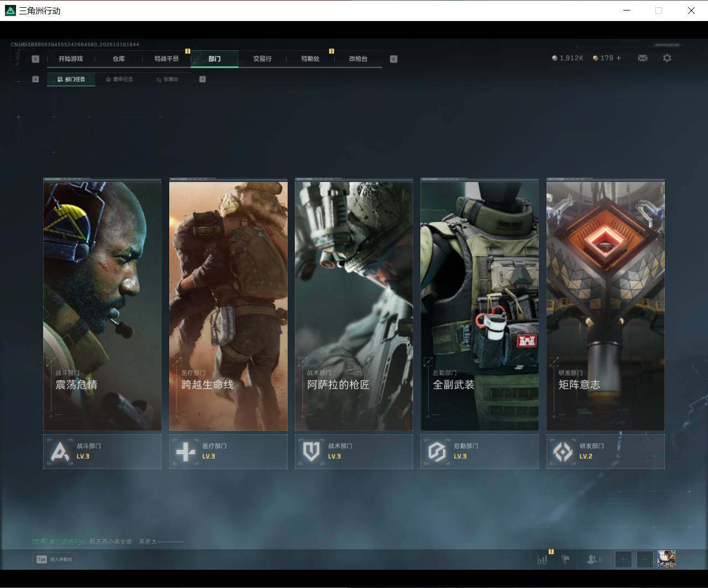Click the plus next to 179 currency
This screenshot has height=588, width=708.
click(618, 58)
